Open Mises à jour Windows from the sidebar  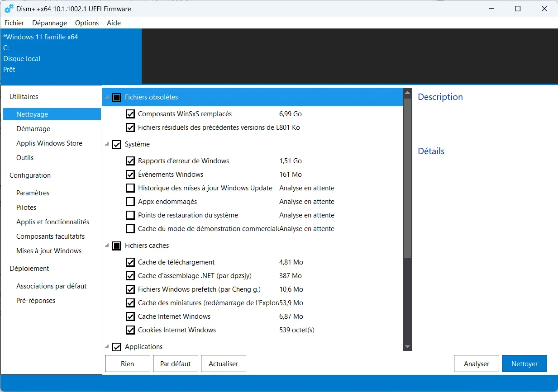point(48,250)
